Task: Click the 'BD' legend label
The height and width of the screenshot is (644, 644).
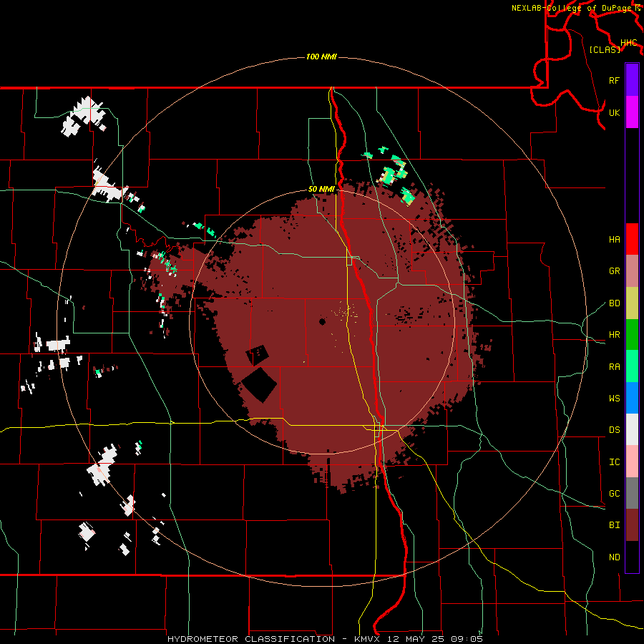Action: (x=615, y=303)
